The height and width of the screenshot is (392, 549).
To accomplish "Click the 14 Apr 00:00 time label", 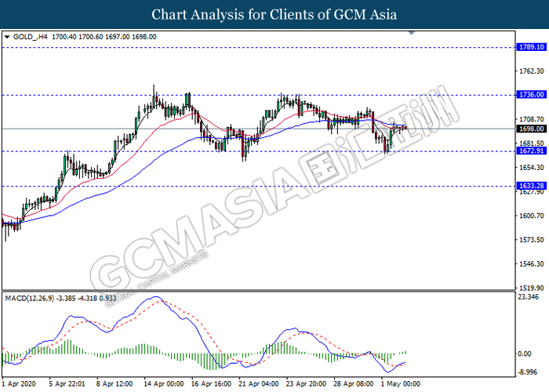I will [x=163, y=384].
